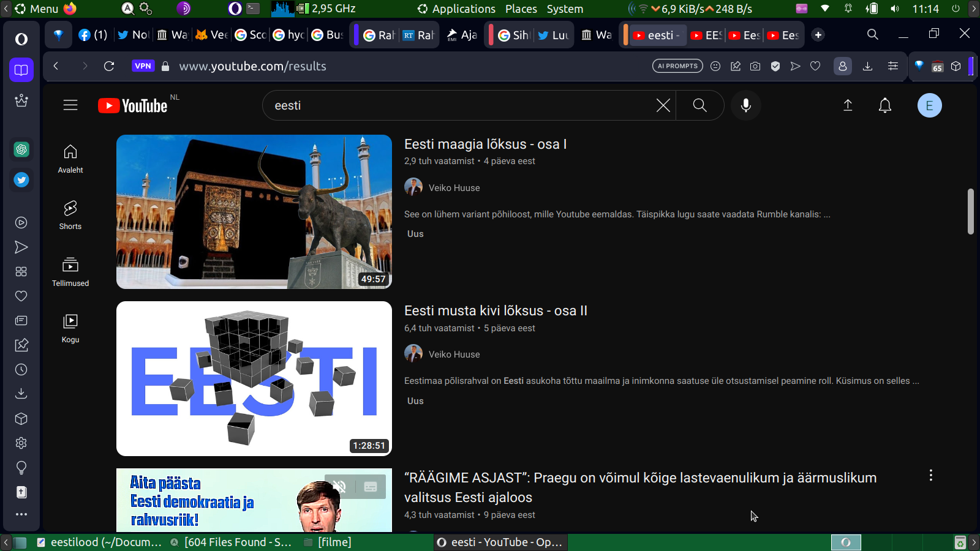
Task: Expand Opera sidebar three-dots more options
Action: 21,514
